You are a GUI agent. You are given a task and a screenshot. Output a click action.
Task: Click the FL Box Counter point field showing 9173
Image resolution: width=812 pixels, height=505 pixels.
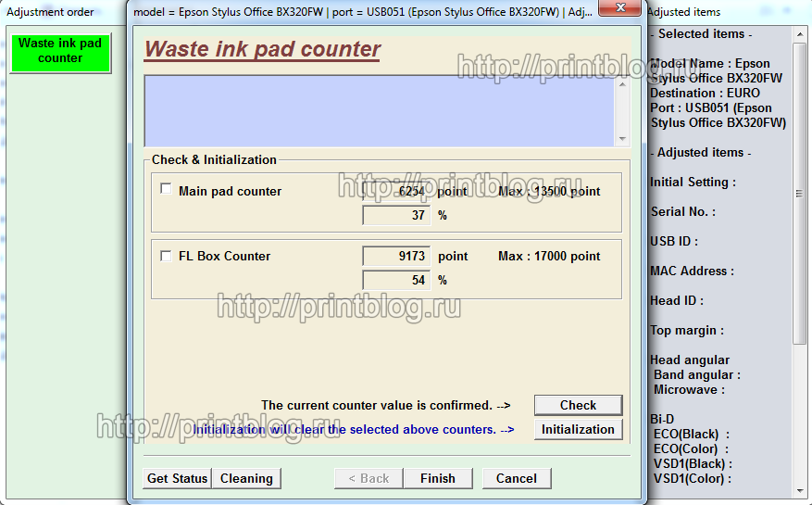396,256
